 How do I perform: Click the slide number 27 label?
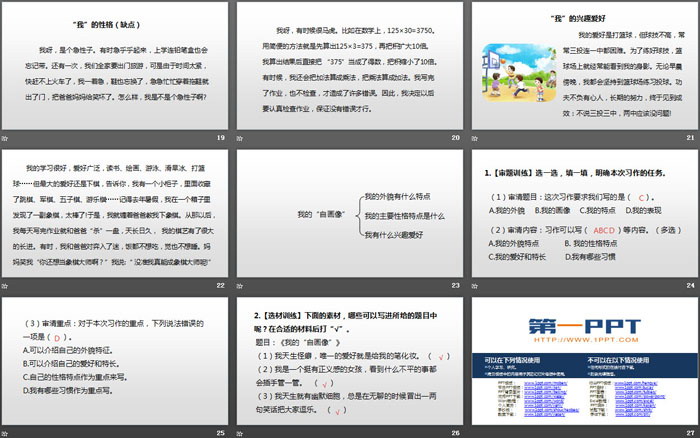[690, 431]
